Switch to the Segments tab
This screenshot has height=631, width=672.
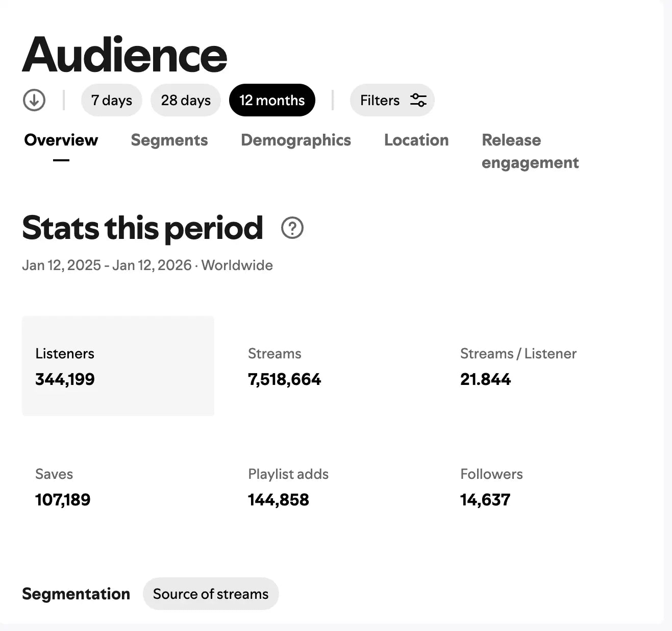[169, 140]
